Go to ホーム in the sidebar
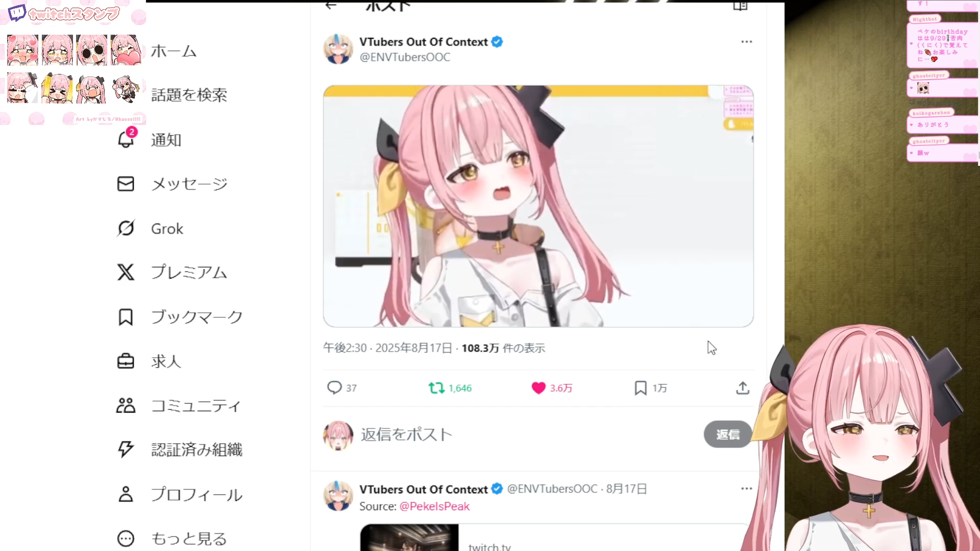 pyautogui.click(x=174, y=51)
